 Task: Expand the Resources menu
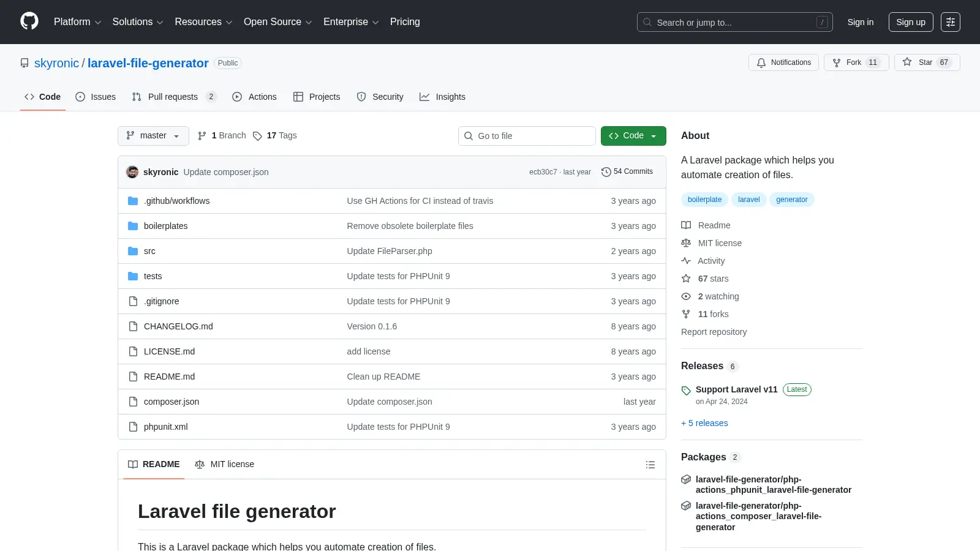click(x=203, y=22)
